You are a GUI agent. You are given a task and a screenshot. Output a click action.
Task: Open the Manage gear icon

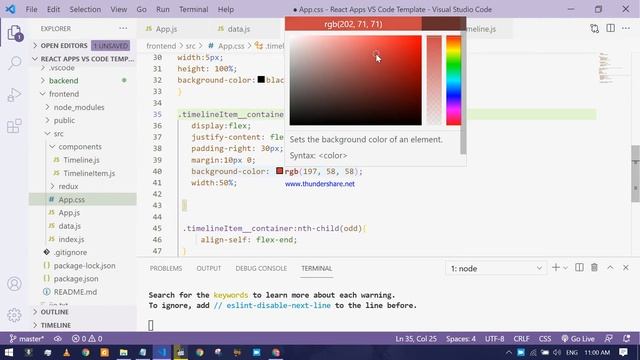(14, 315)
